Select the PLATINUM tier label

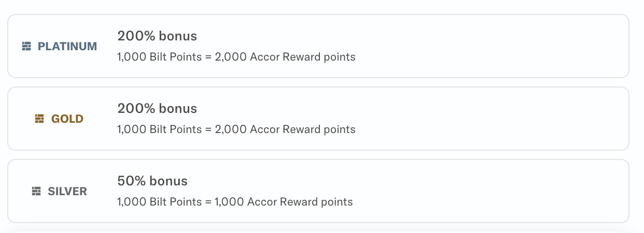click(x=67, y=47)
